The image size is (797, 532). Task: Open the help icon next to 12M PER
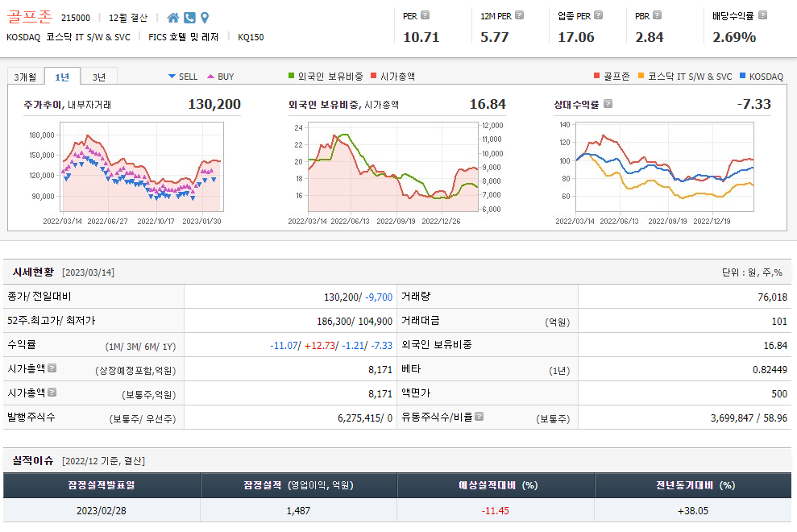tap(519, 15)
